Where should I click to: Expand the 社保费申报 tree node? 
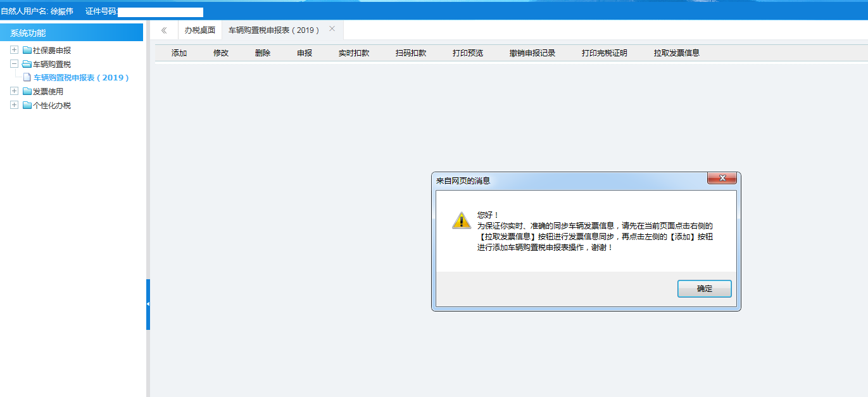(x=14, y=49)
